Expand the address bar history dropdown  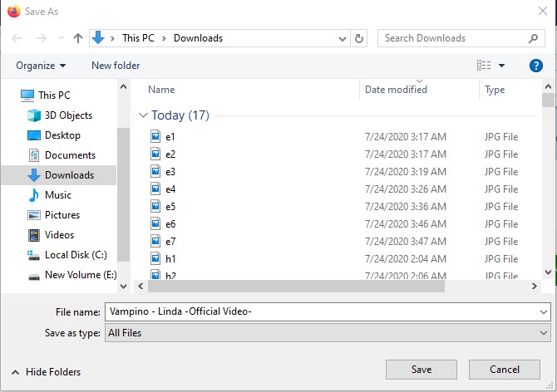point(343,39)
